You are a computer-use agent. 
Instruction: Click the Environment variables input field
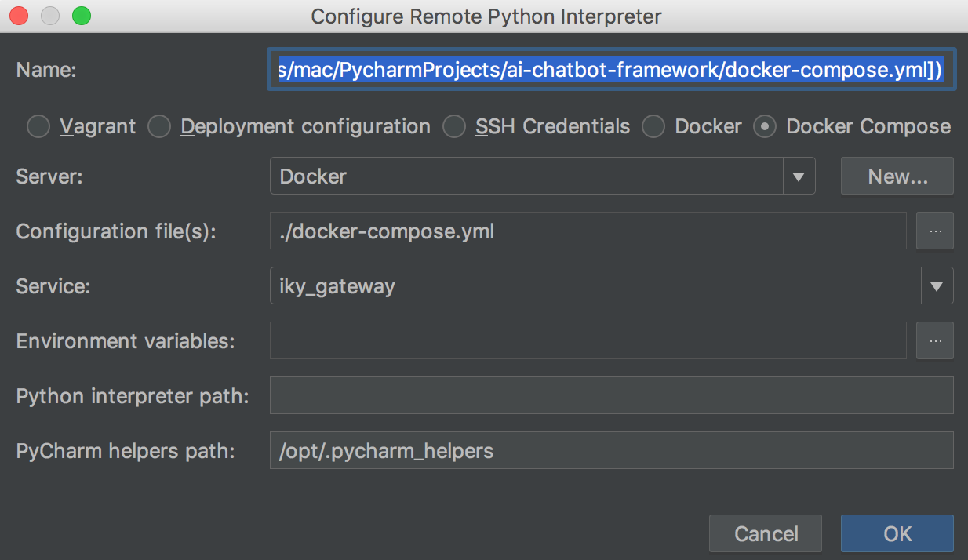pos(588,341)
